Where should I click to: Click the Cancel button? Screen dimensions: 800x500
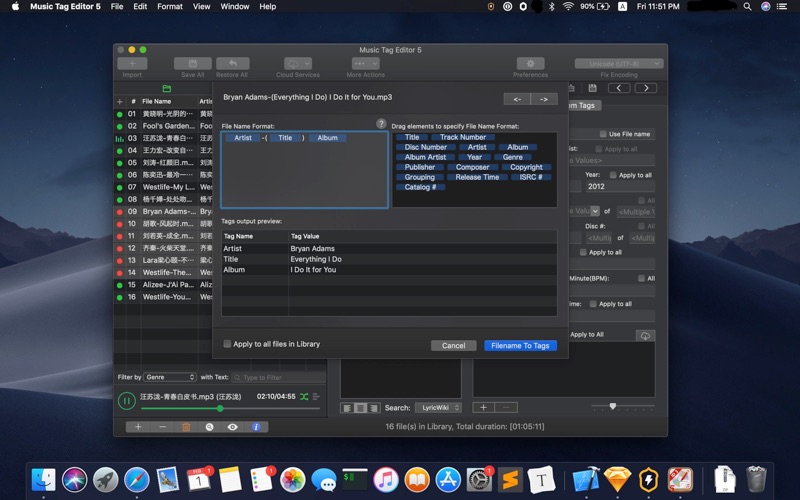click(x=453, y=345)
